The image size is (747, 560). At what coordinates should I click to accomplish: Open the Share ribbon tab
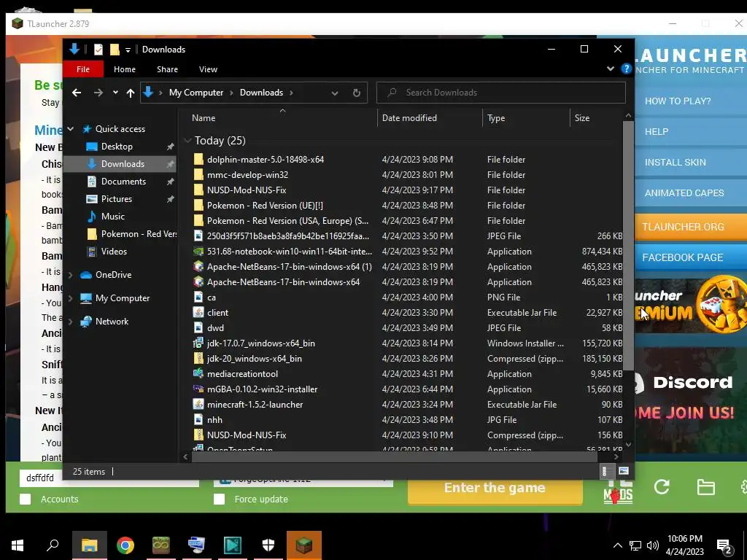point(167,69)
